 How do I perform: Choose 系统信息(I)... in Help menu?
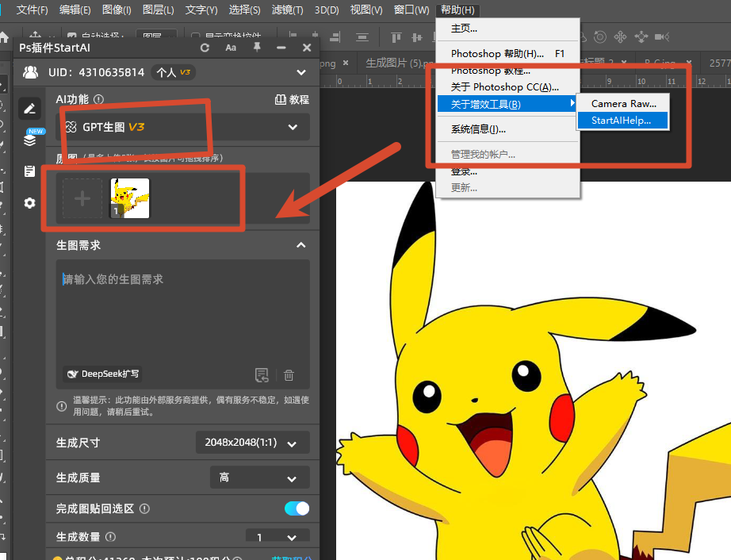[508, 129]
